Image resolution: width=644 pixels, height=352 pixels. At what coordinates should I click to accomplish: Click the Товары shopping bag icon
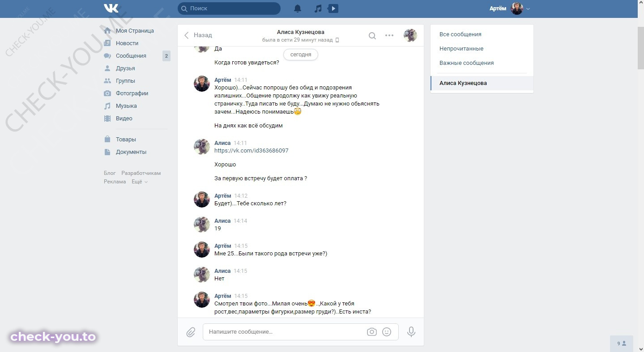pos(107,140)
